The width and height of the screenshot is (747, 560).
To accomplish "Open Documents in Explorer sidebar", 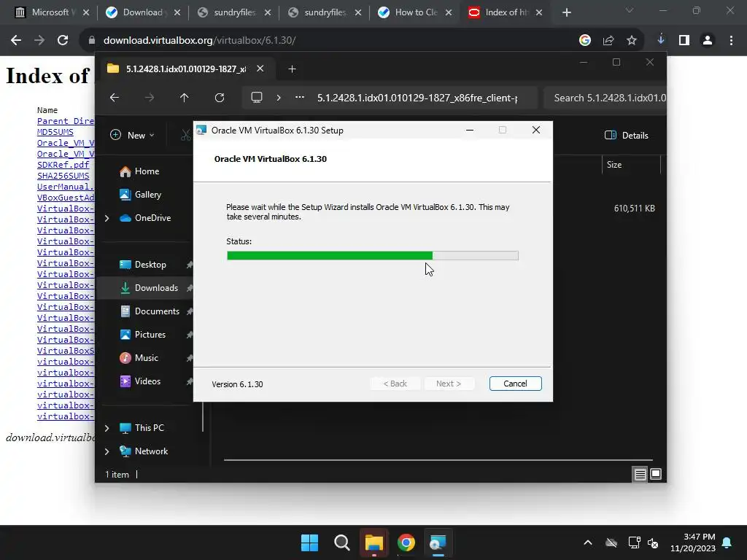I will coord(150,311).
